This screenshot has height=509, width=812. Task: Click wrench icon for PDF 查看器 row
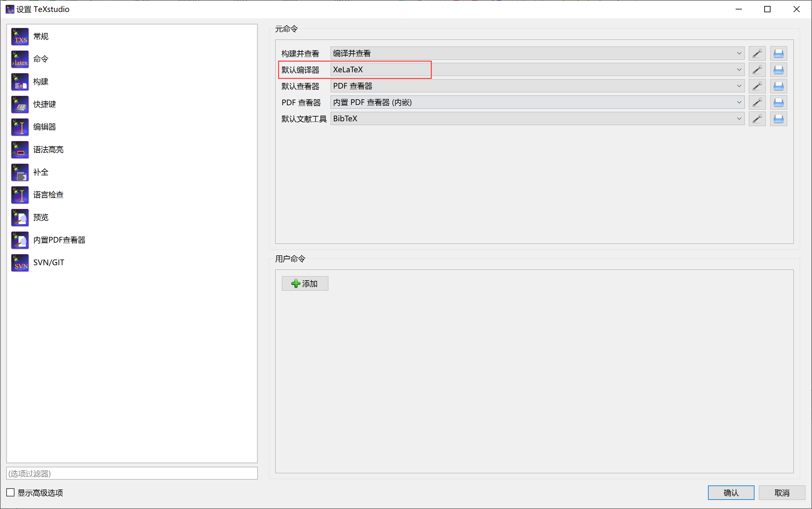tap(757, 102)
